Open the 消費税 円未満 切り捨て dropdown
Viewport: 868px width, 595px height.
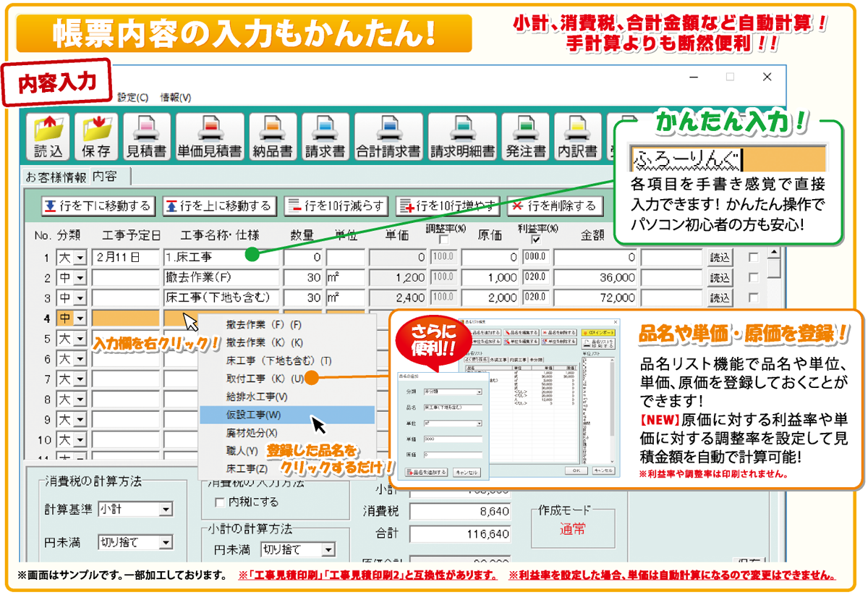point(166,542)
